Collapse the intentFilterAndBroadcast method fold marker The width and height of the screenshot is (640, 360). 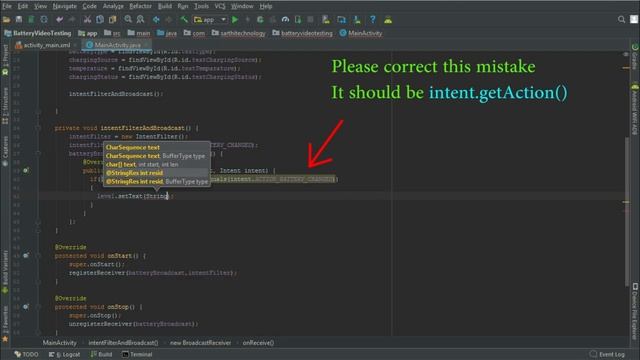[x=38, y=128]
